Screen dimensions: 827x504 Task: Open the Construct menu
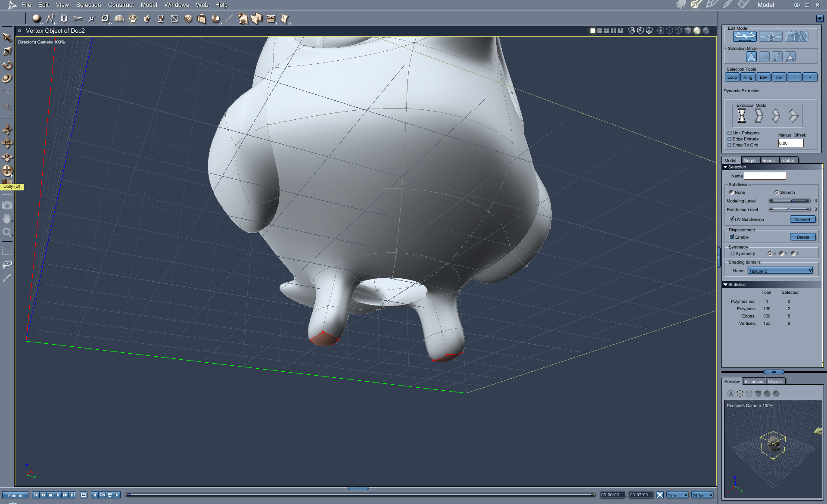tap(121, 5)
